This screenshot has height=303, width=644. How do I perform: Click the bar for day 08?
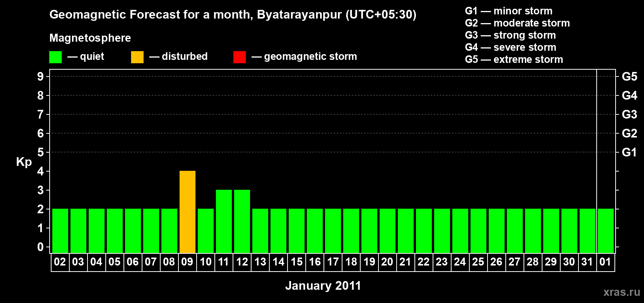(x=169, y=231)
